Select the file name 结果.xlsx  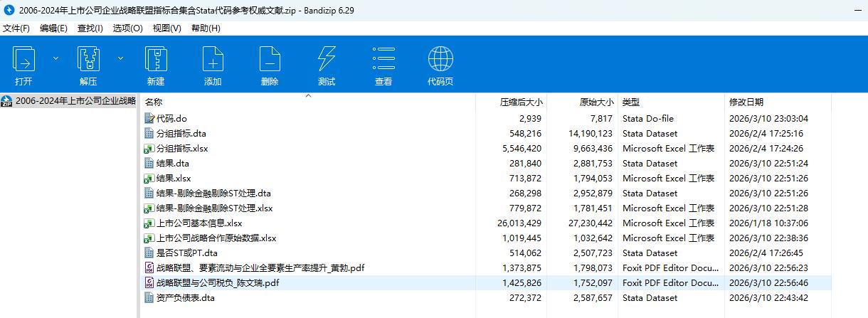(x=174, y=179)
